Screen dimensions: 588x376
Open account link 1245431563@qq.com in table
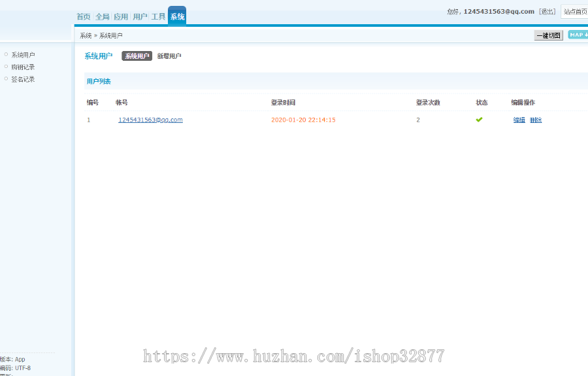tap(150, 120)
